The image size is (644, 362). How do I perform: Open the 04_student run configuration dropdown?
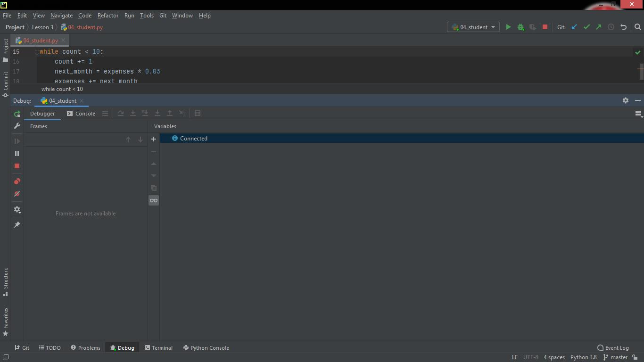pos(473,27)
